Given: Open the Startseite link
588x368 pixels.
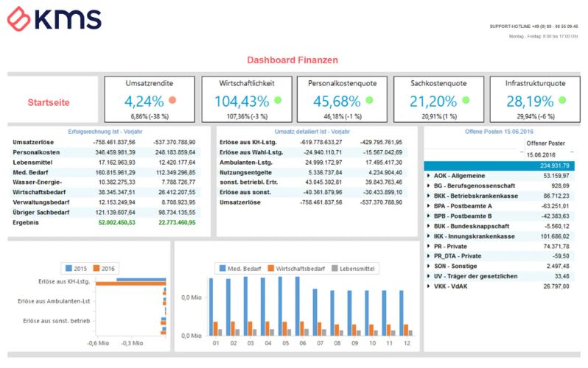Looking at the screenshot, I should tap(52, 102).
